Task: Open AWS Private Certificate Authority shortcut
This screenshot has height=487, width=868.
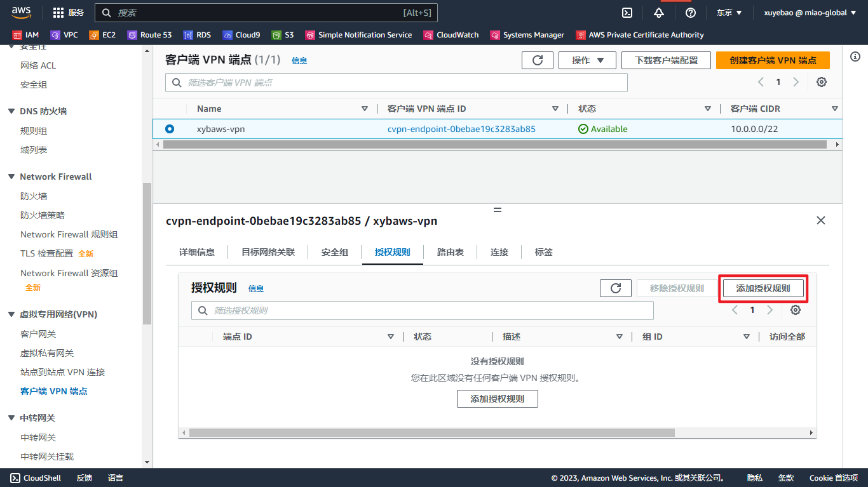Action: [640, 35]
